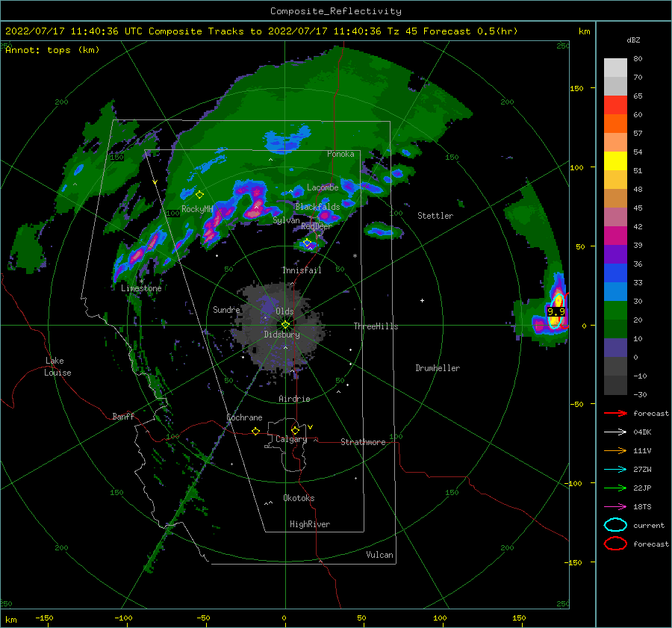The image size is (672, 628).
Task: Click the cyan current ellipse legend icon
Action: pyautogui.click(x=615, y=525)
